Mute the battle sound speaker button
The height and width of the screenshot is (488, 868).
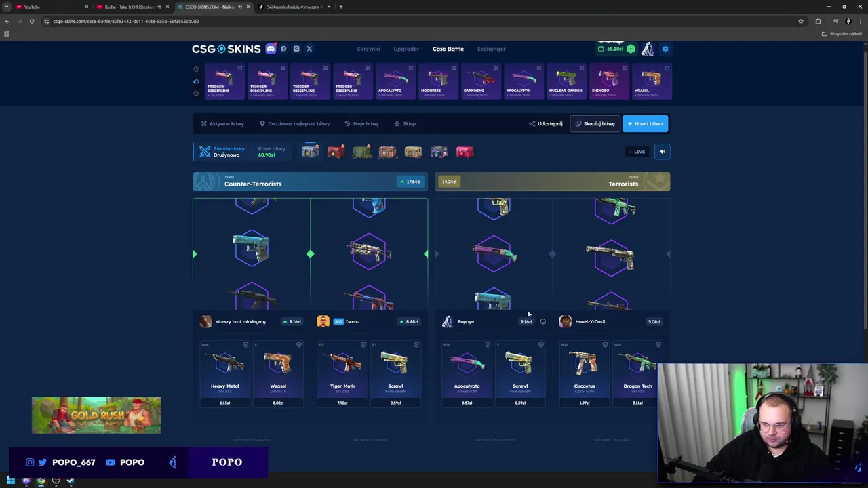(x=663, y=152)
